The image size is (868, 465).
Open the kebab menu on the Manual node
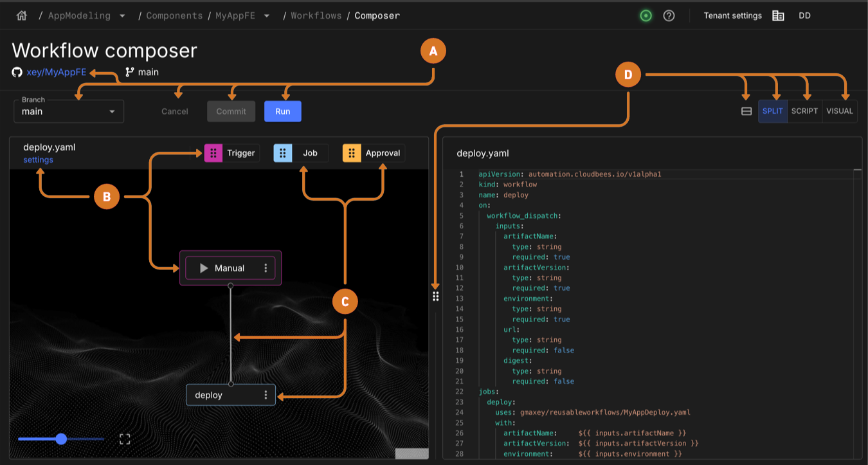click(266, 268)
